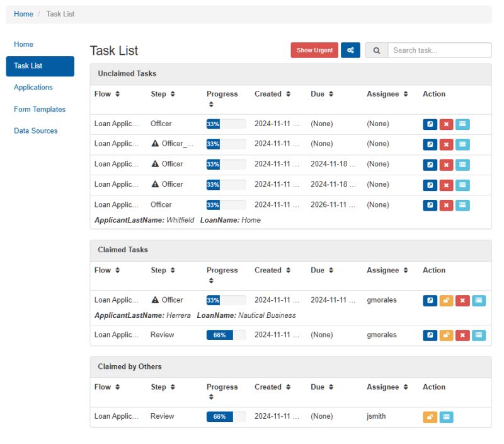Sort Claimed Tasks by Step
The width and height of the screenshot is (504, 444).
pos(173,271)
